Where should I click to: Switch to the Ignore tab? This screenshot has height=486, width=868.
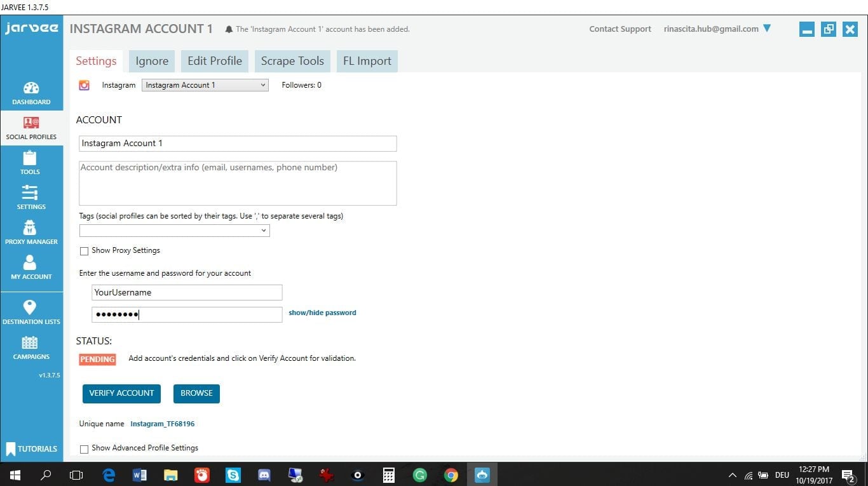click(x=152, y=61)
